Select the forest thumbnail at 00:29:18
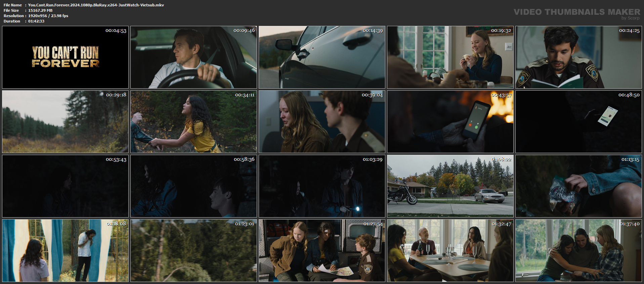 point(65,122)
